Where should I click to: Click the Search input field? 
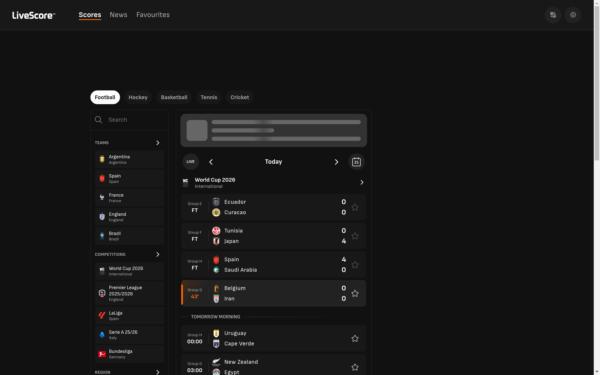coord(129,120)
